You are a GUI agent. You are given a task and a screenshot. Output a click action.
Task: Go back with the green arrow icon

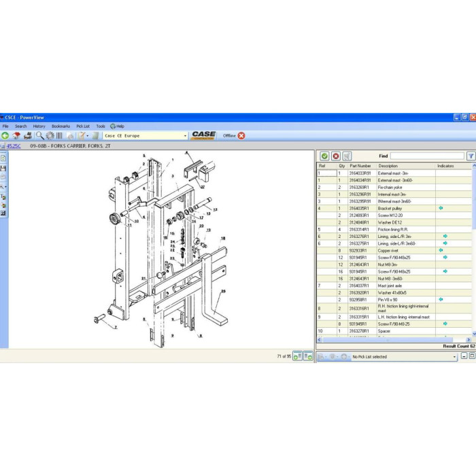tap(5, 136)
